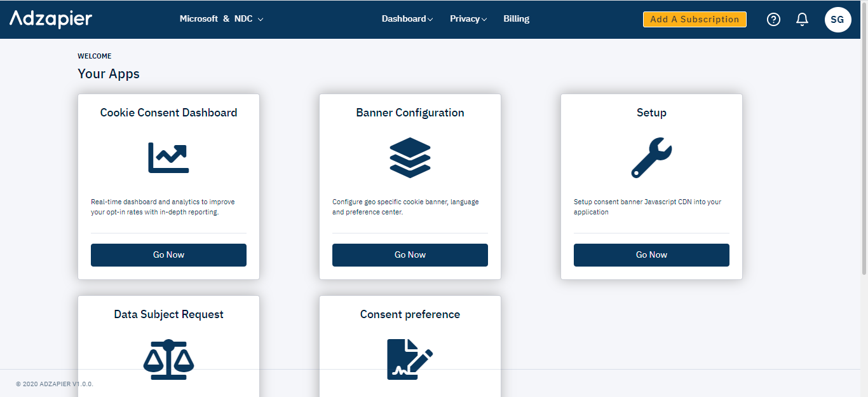Click the document signing icon under Consent preference
The height and width of the screenshot is (397, 868).
click(410, 358)
